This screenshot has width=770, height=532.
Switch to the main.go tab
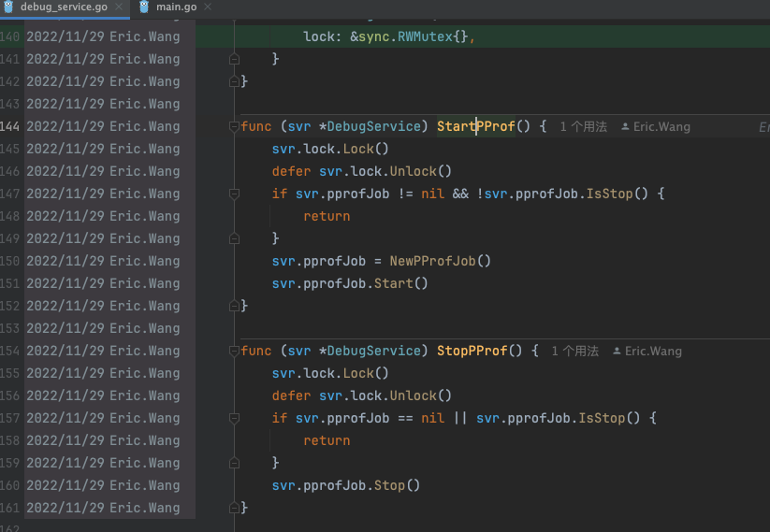click(x=175, y=7)
